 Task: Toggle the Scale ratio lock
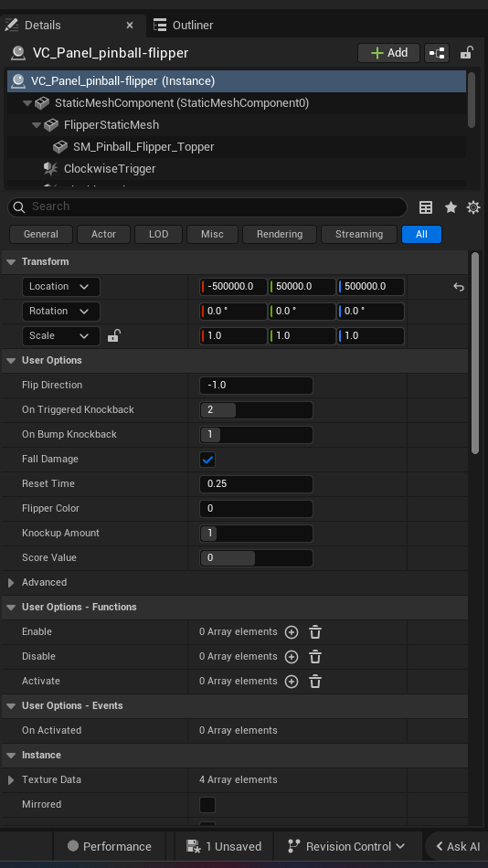(113, 335)
